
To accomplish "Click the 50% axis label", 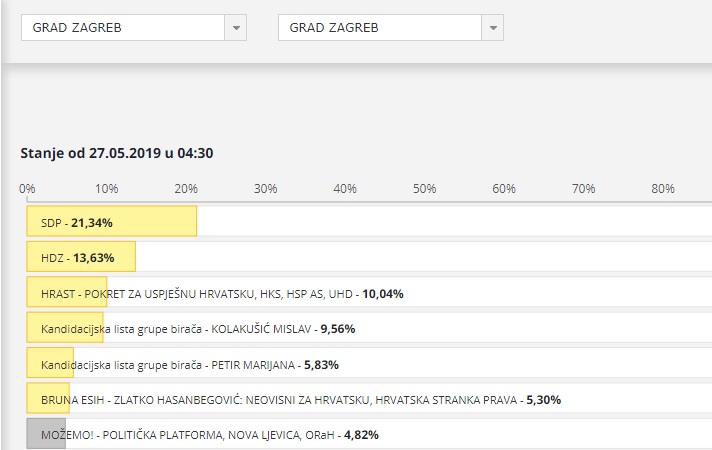I will pyautogui.click(x=425, y=188).
